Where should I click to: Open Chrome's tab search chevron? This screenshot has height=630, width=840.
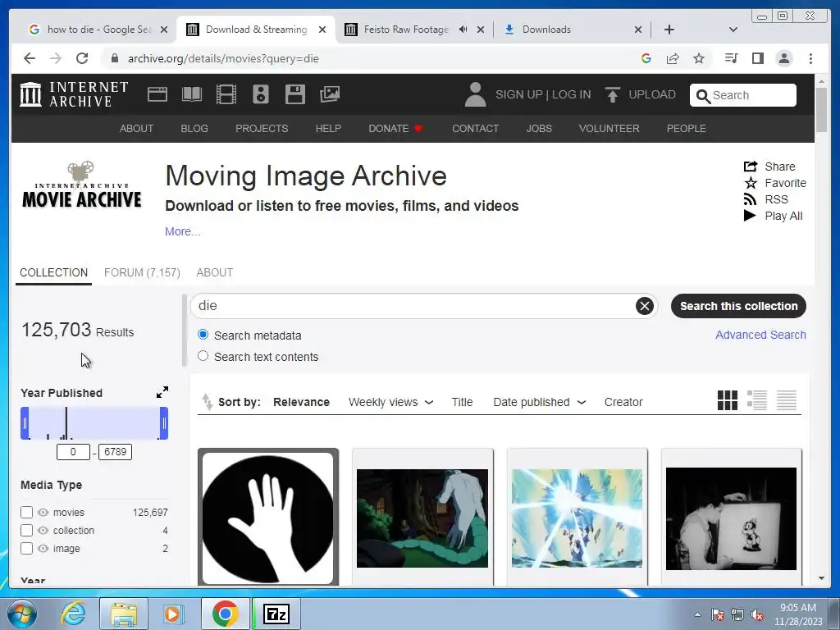(733, 30)
